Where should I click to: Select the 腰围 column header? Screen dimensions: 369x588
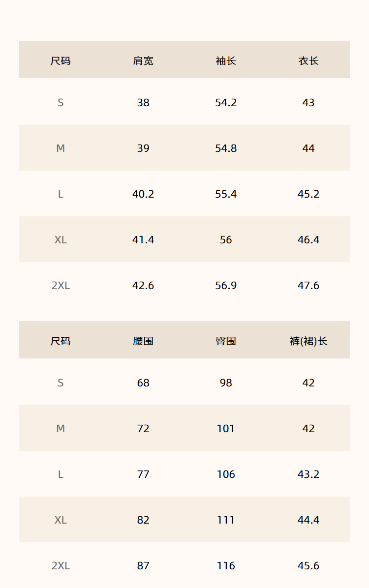143,341
